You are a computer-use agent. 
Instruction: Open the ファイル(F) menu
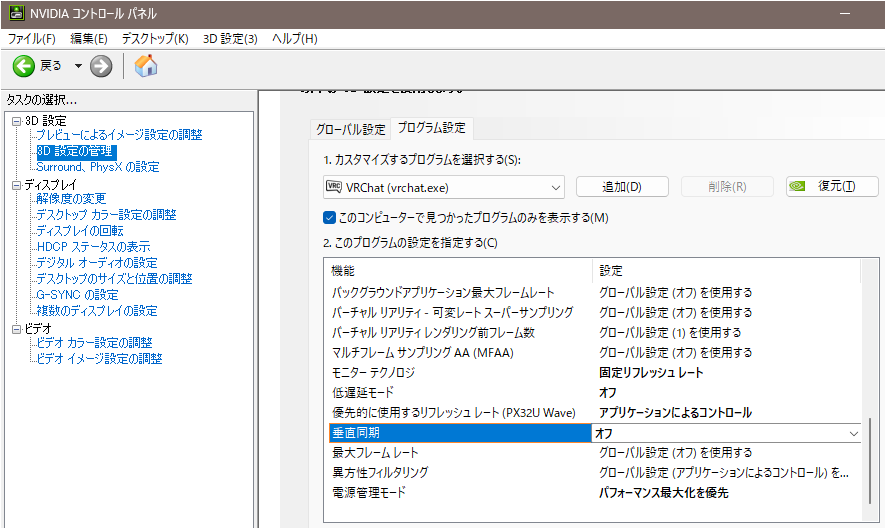pyautogui.click(x=32, y=38)
